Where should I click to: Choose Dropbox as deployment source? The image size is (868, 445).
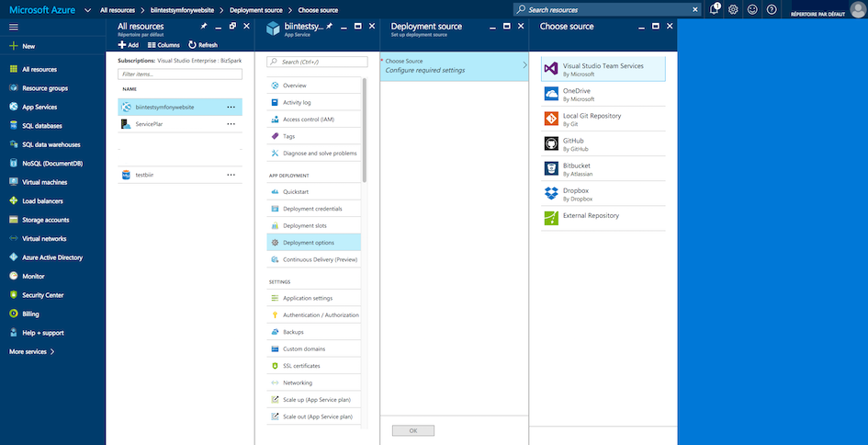(x=603, y=193)
